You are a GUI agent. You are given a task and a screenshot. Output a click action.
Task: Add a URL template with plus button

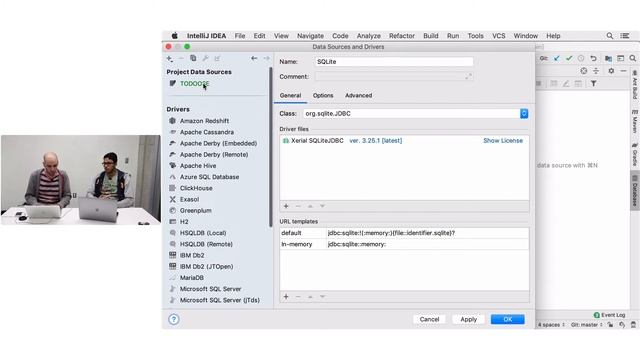pyautogui.click(x=286, y=297)
